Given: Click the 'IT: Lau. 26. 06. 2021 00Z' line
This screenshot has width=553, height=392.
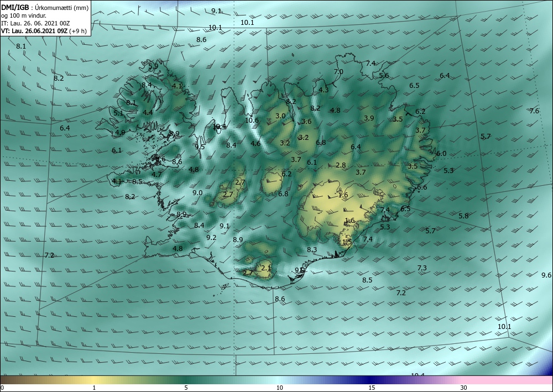Looking at the screenshot, I should [x=35, y=23].
